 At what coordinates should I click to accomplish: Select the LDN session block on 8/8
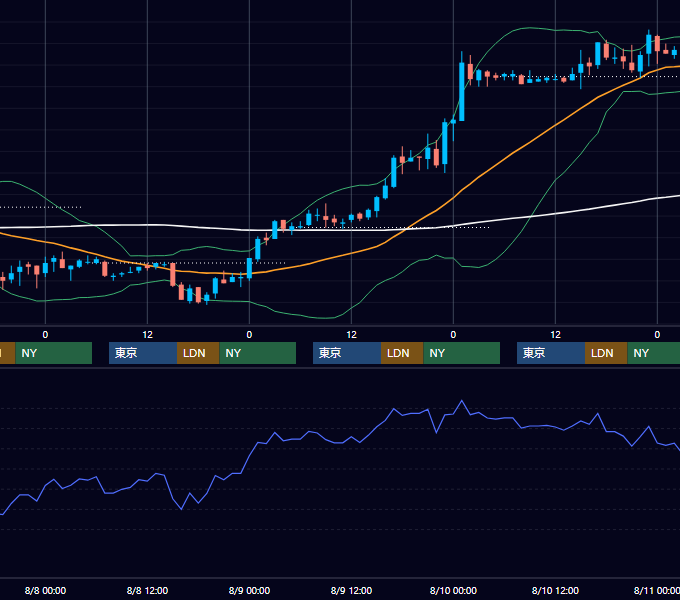pos(198,353)
